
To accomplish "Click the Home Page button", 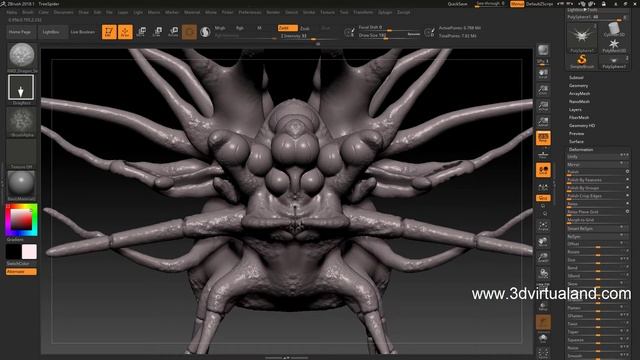I will point(20,32).
